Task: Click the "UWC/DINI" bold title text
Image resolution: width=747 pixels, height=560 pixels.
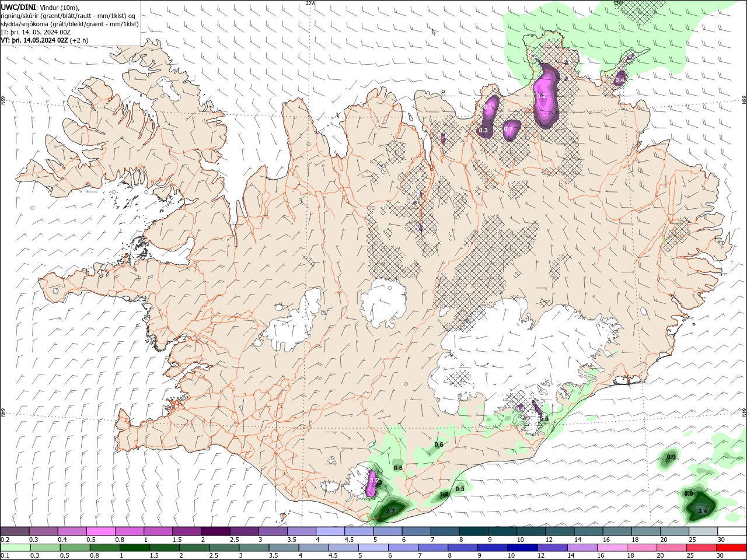Action: [x=18, y=7]
